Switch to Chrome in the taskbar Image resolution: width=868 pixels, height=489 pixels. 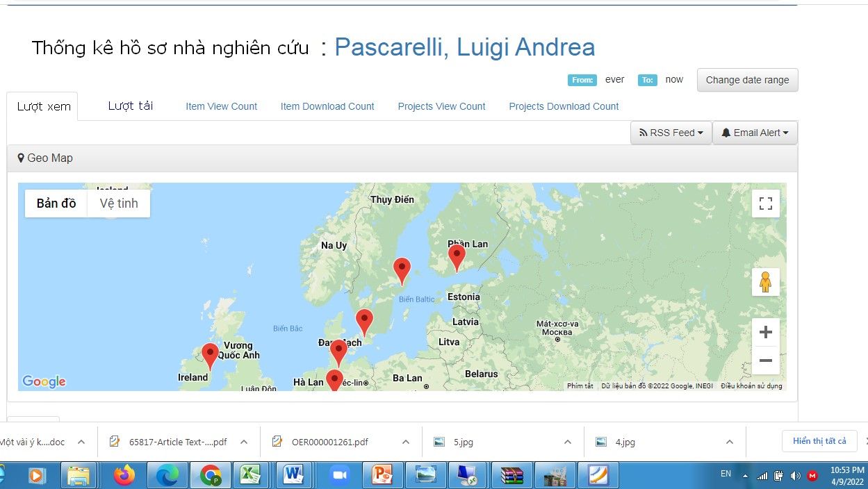(211, 475)
